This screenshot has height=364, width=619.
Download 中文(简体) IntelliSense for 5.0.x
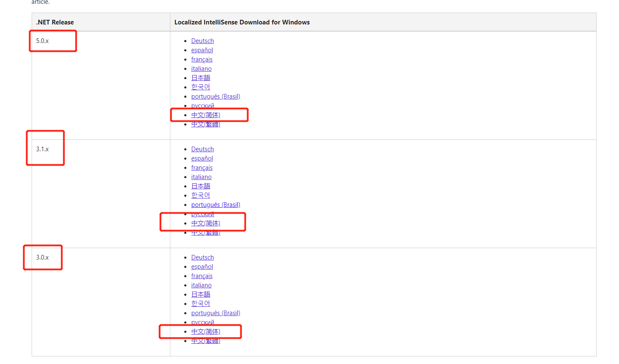pyautogui.click(x=206, y=115)
